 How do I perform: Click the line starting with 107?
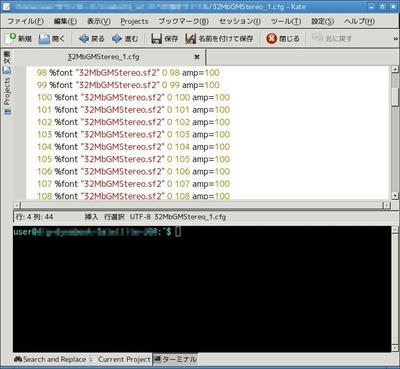click(x=133, y=184)
